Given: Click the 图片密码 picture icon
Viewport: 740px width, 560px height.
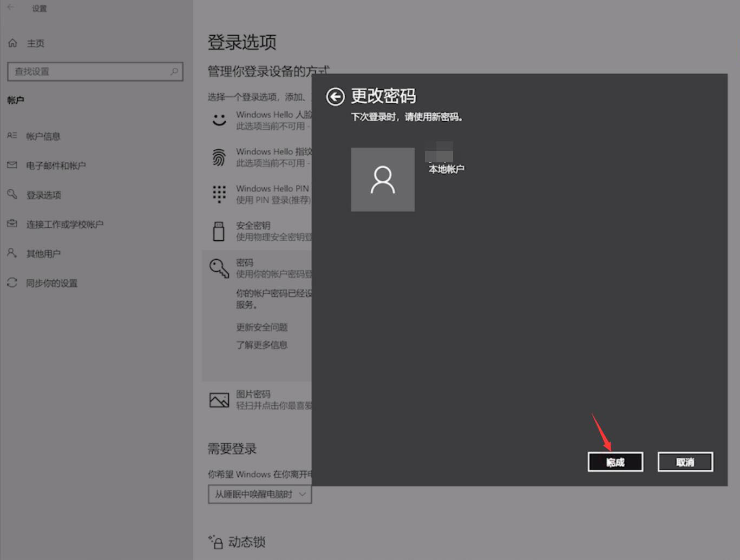Looking at the screenshot, I should coord(219,400).
